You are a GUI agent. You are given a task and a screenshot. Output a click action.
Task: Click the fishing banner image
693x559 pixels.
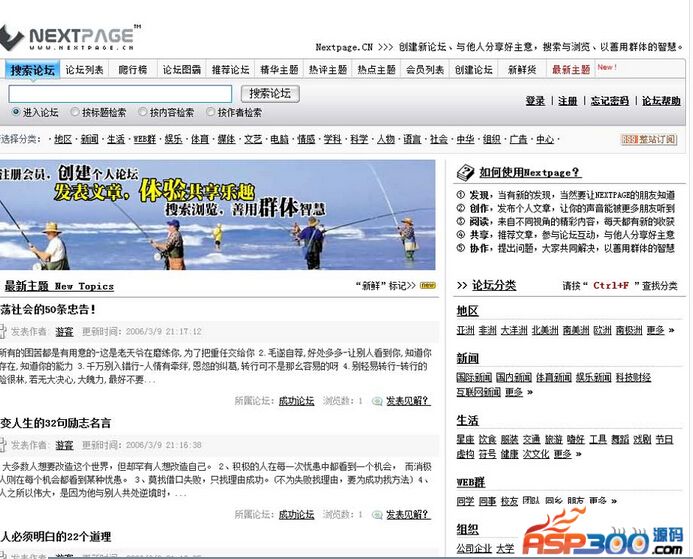click(x=217, y=215)
